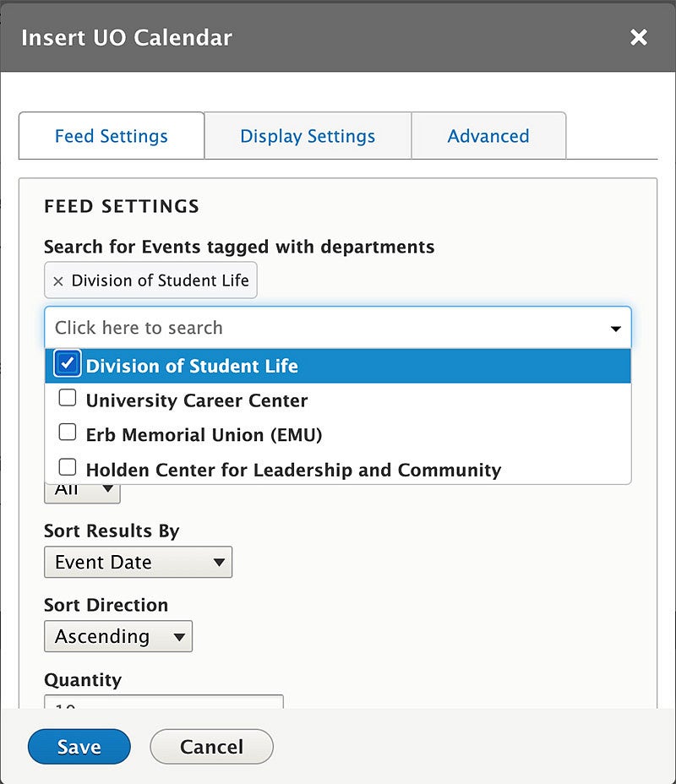Remove the Division of Student Life tag
Image resolution: width=676 pixels, height=784 pixels.
point(58,281)
